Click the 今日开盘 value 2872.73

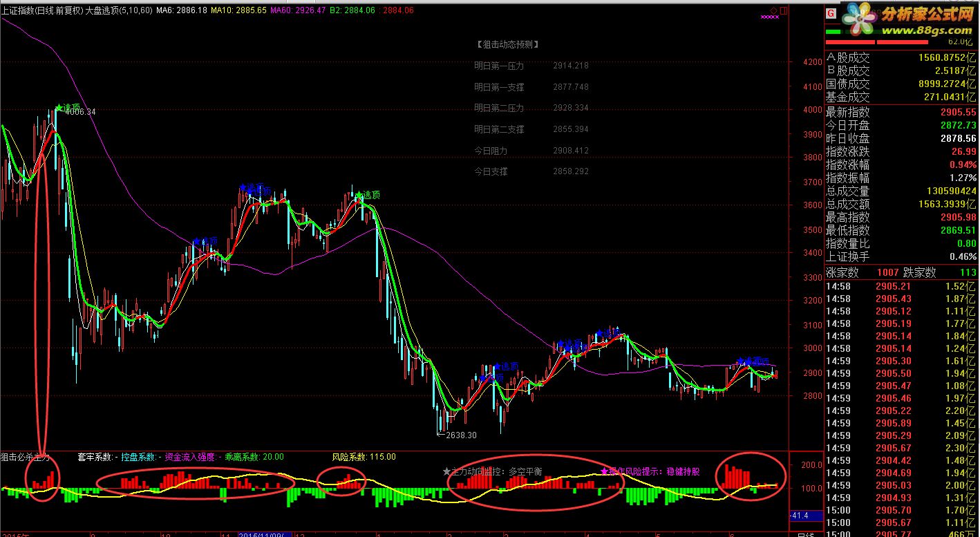pyautogui.click(x=957, y=125)
